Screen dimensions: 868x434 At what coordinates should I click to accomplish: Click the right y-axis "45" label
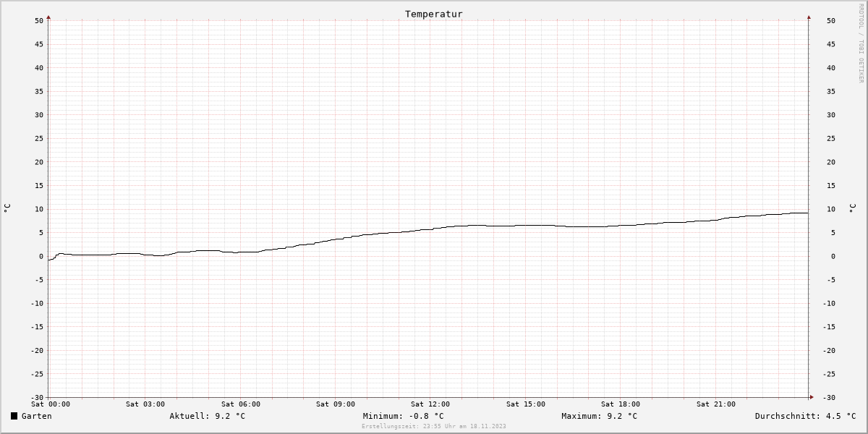pos(831,44)
